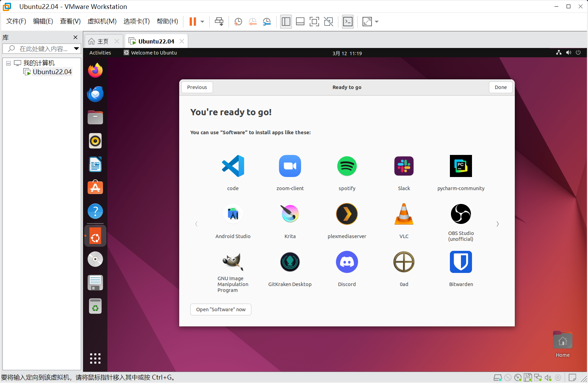Screen dimensions: 588x383
Task: Click the VMware snapshot manager icon
Action: (267, 22)
